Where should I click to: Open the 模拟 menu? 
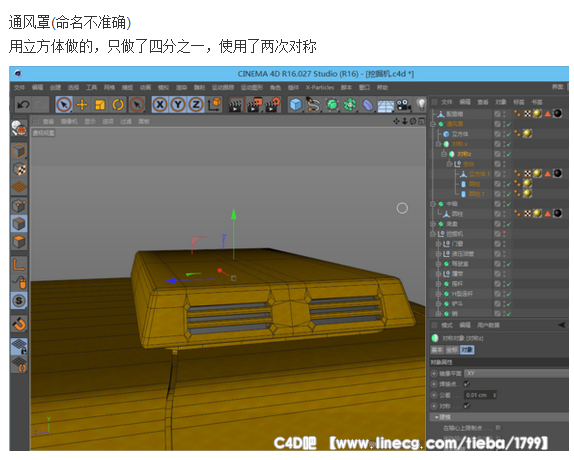[163, 87]
